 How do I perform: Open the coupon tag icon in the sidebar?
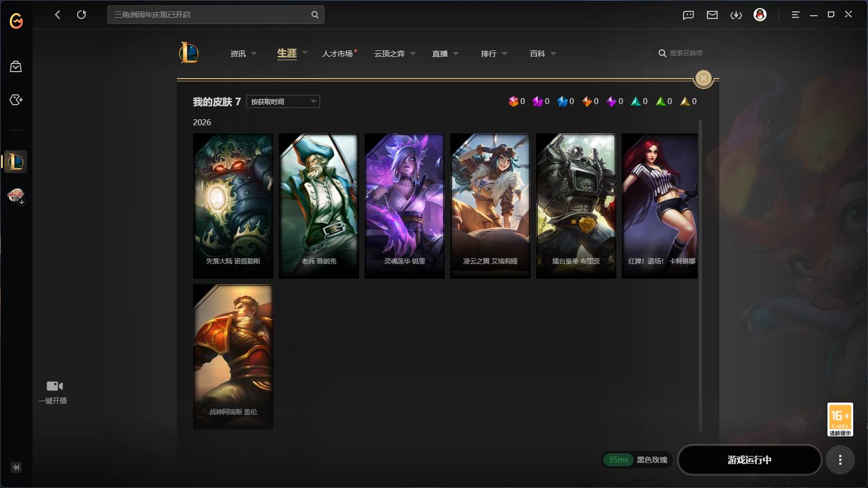16,100
